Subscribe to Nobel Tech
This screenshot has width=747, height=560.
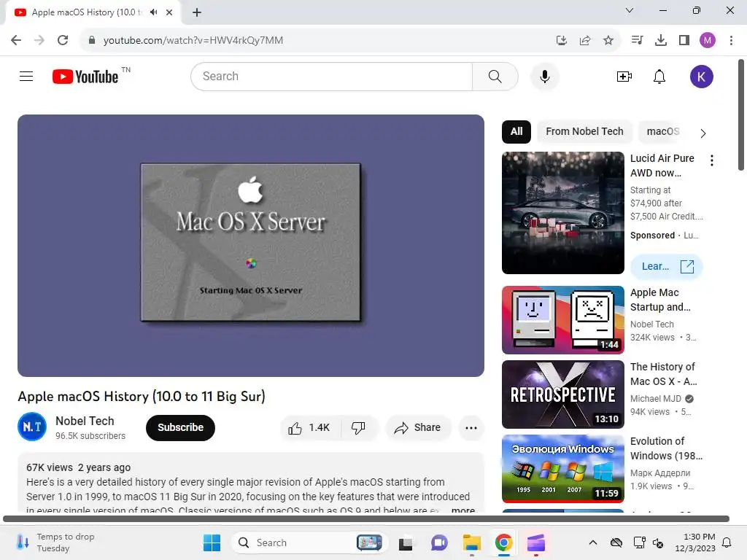181,427
